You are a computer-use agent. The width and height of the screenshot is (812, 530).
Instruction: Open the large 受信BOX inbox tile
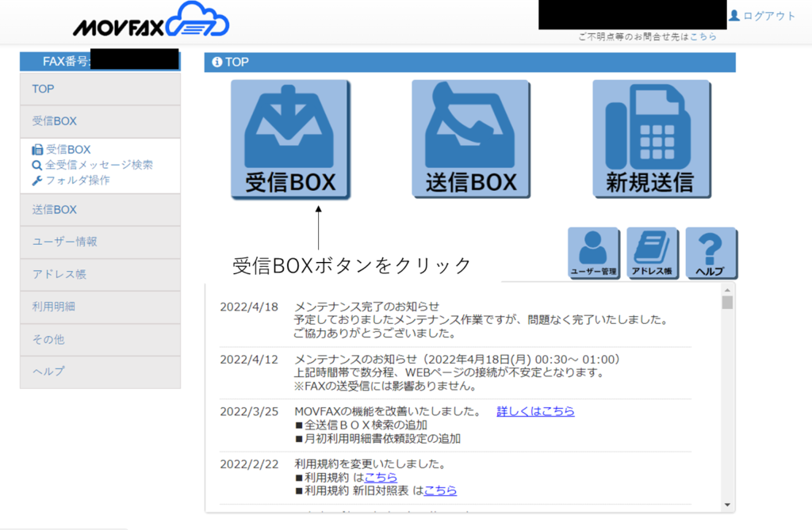point(290,139)
